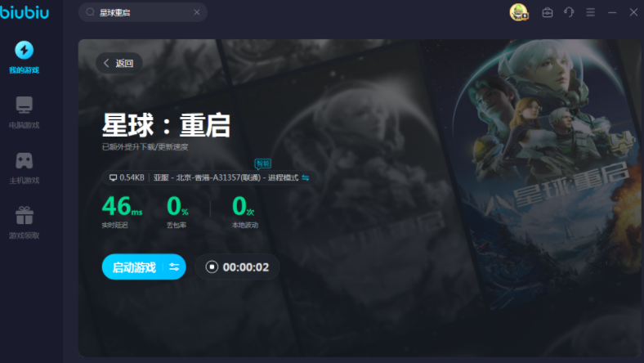Click 返回 back button
This screenshot has width=644, height=363.
tap(119, 63)
